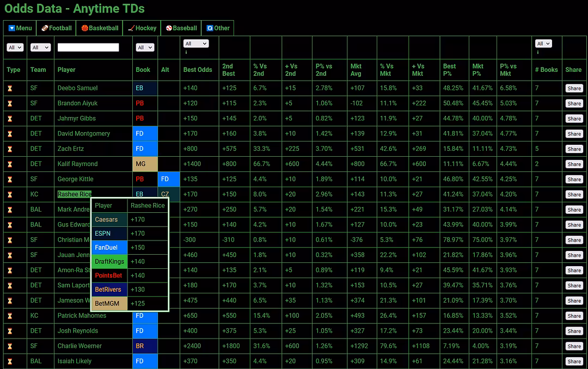
Task: Click the hourglass icon in Kalif Raymond's row
Action: pos(9,164)
